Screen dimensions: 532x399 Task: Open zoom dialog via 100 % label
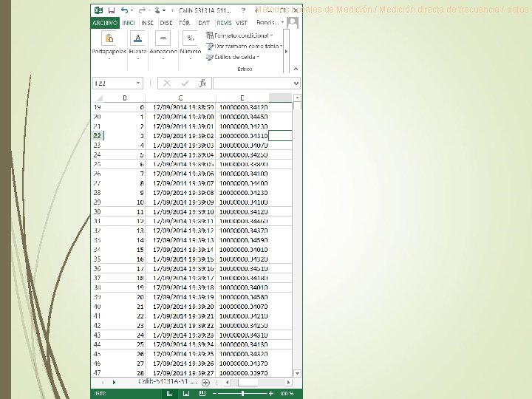287,394
